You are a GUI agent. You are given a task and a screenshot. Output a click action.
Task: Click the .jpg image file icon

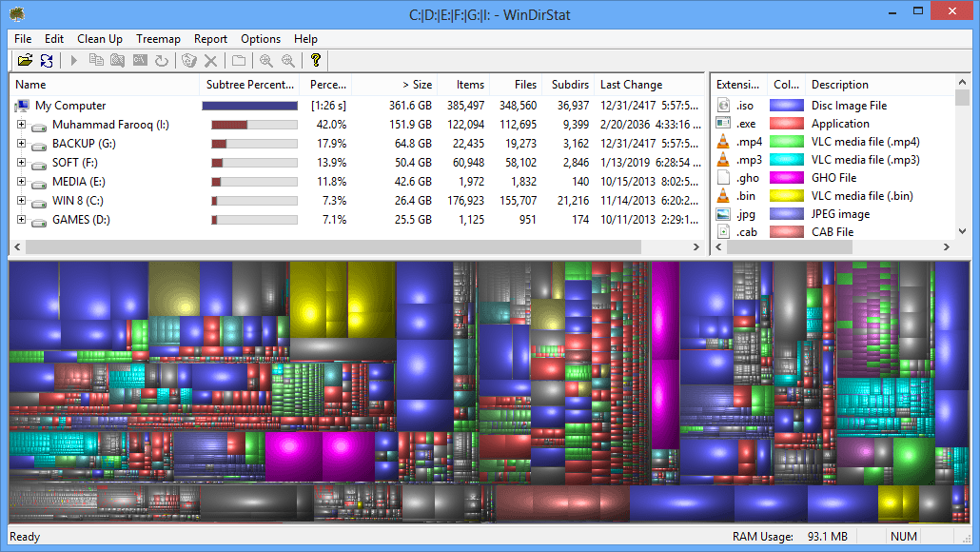click(723, 214)
